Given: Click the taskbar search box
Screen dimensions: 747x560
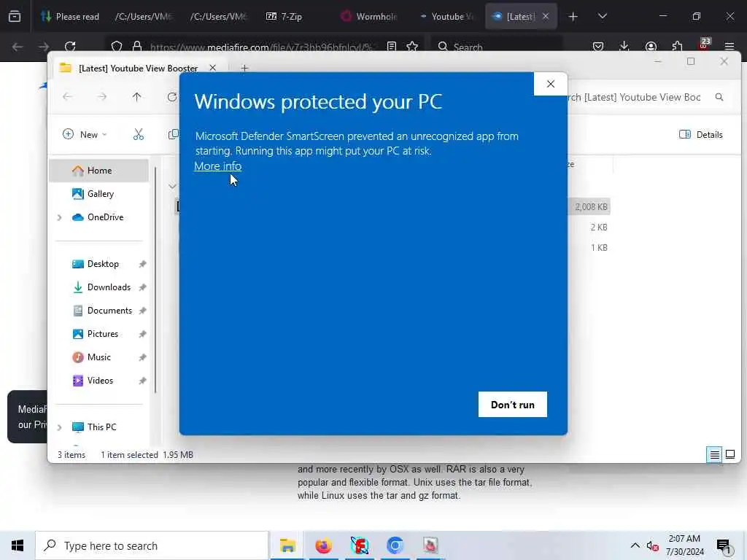Looking at the screenshot, I should point(152,545).
